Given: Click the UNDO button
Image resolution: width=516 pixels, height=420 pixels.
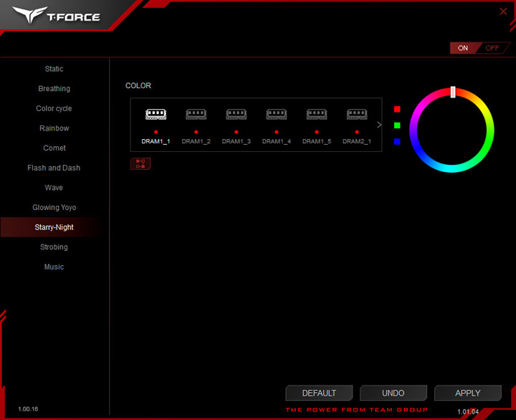Looking at the screenshot, I should pos(393,393).
